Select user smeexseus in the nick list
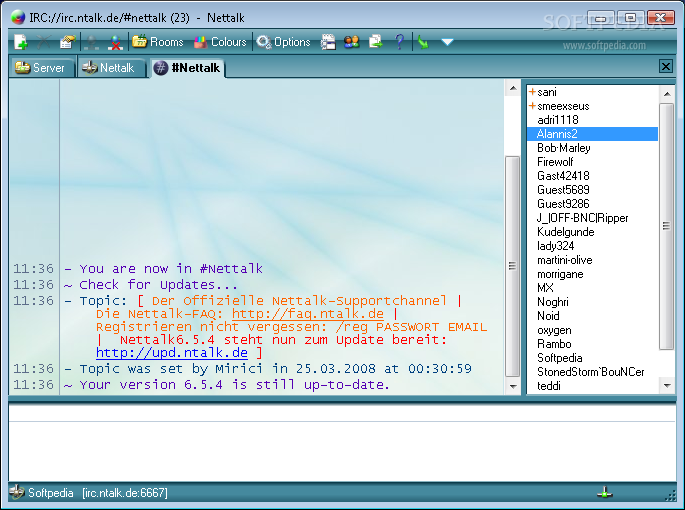 pos(592,106)
